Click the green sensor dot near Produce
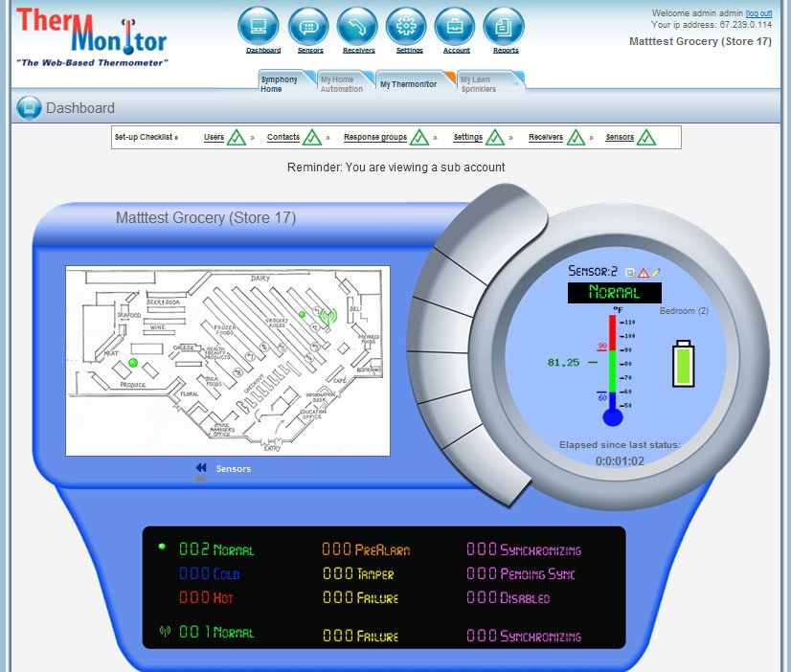Screen dimensions: 791x672 pyautogui.click(x=133, y=363)
